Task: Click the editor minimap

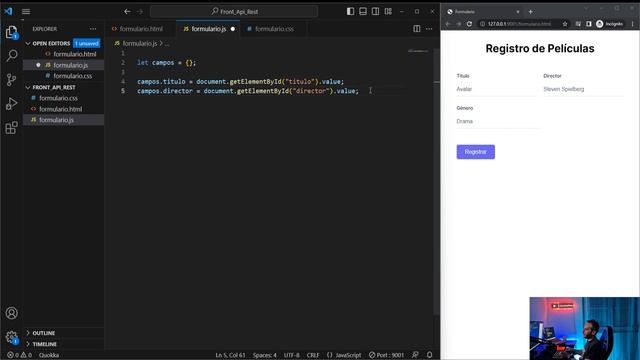Action: [x=418, y=51]
